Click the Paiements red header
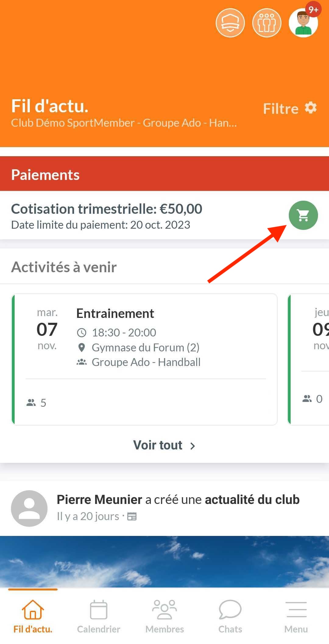 click(164, 174)
